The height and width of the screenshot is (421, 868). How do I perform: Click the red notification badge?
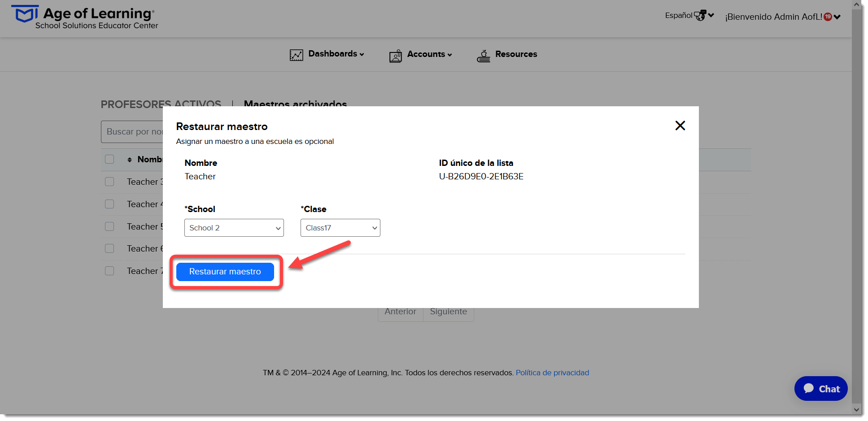[828, 17]
